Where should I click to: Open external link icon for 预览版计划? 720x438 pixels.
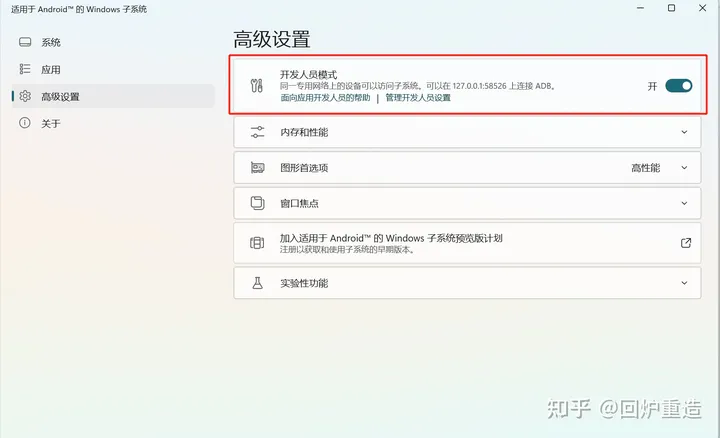(x=686, y=243)
